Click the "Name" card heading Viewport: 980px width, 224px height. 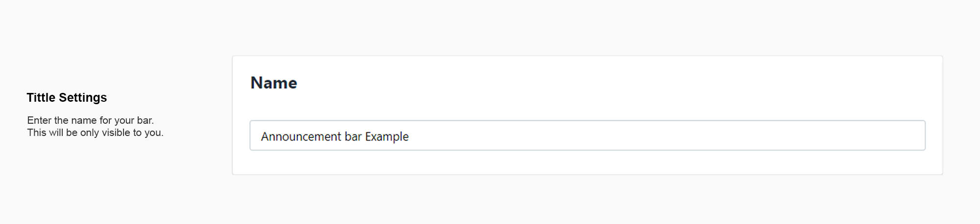click(x=273, y=83)
